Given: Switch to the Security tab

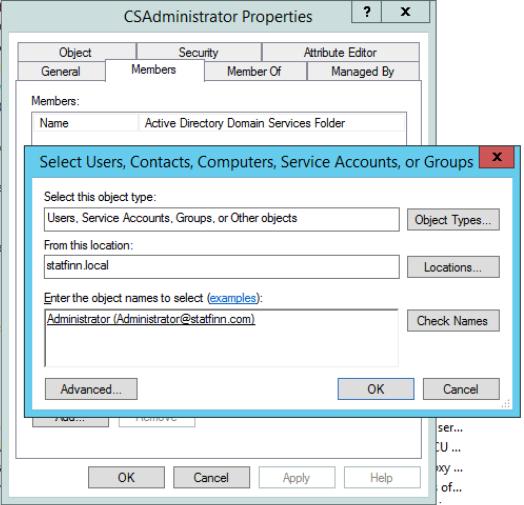Looking at the screenshot, I should (x=199, y=52).
